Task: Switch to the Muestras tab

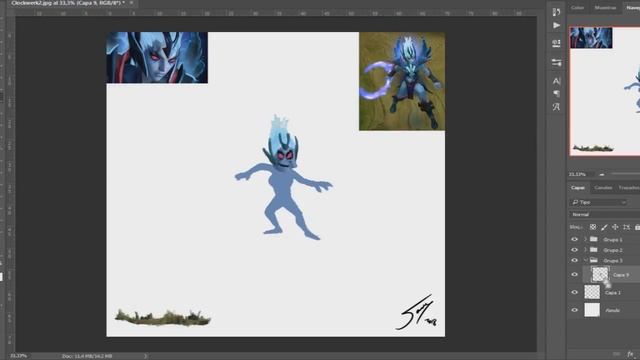Action: (605, 7)
